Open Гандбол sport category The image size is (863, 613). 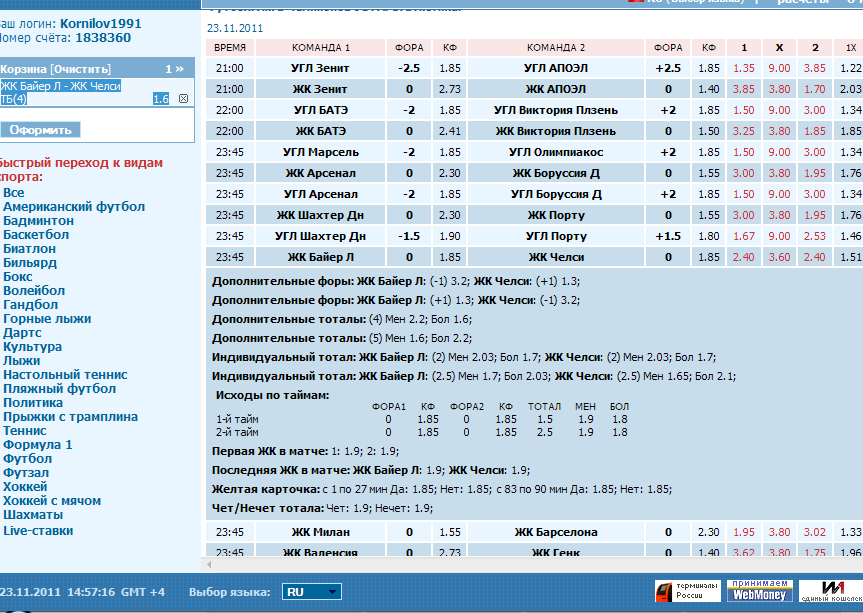31,305
